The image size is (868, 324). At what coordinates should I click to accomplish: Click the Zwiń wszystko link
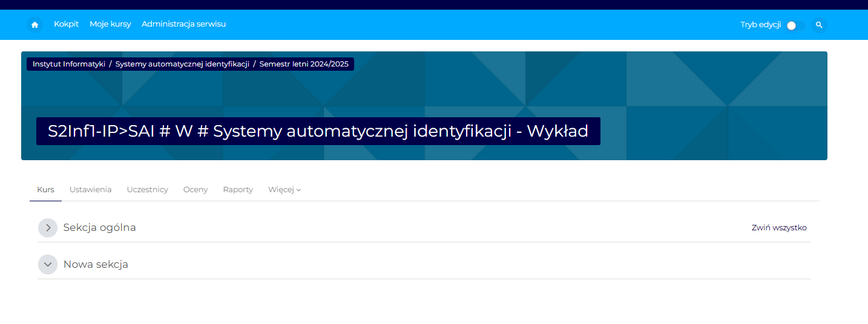click(x=778, y=228)
